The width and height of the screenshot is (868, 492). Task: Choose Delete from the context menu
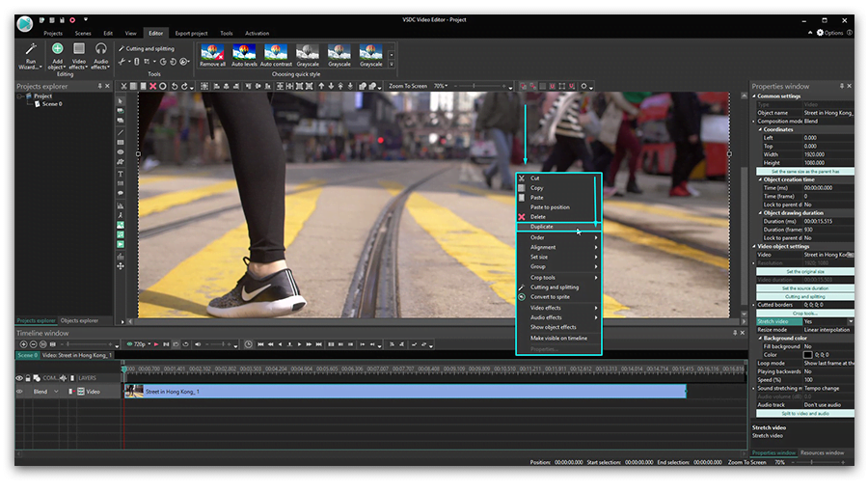tap(559, 217)
